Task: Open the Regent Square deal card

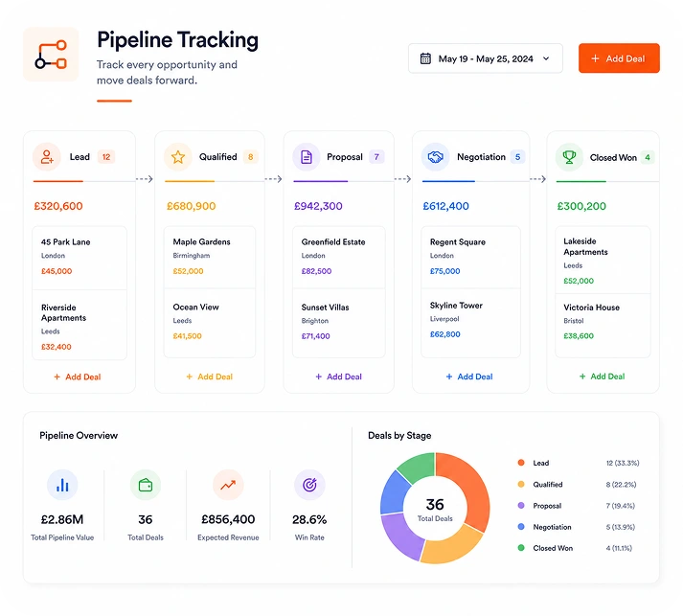Action: click(x=470, y=257)
